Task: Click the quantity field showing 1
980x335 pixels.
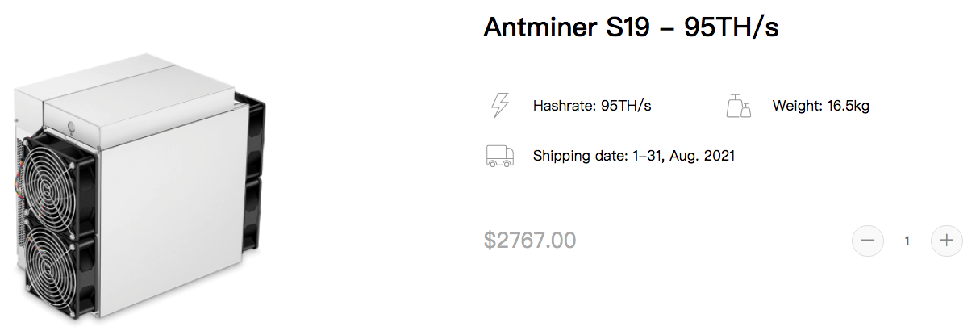Action: [x=907, y=241]
